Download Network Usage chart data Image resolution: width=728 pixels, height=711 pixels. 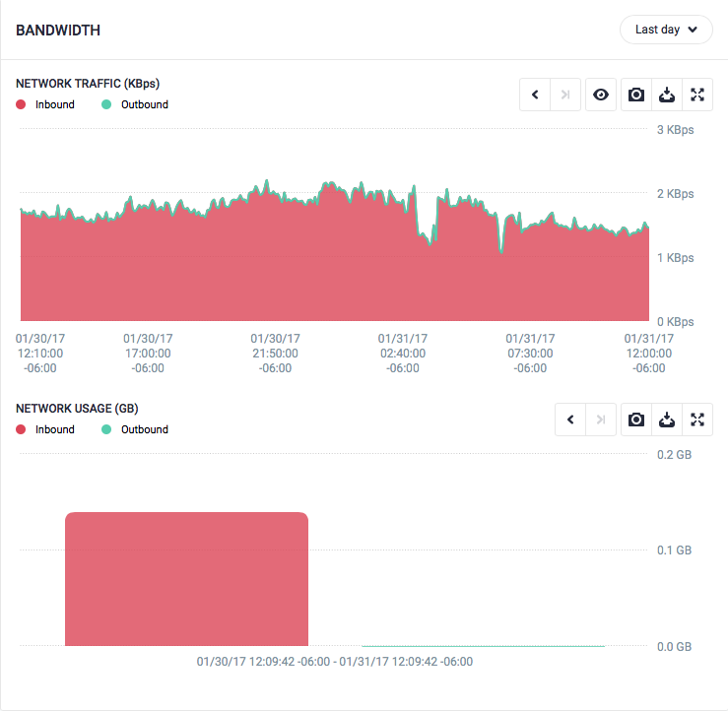coord(667,420)
